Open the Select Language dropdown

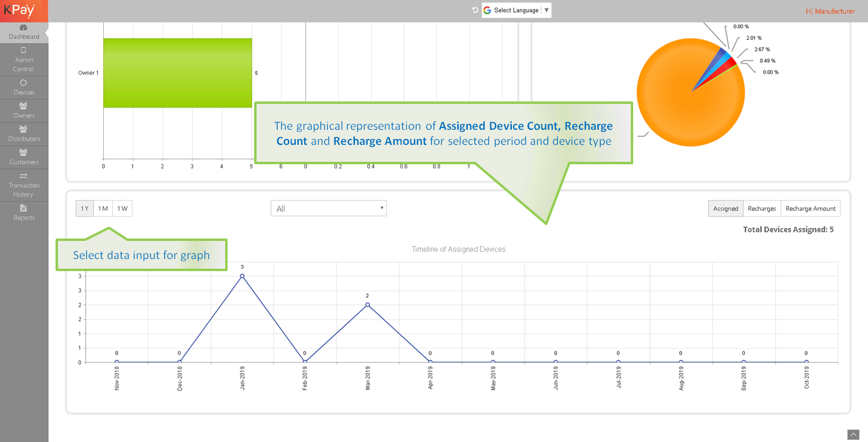[517, 10]
